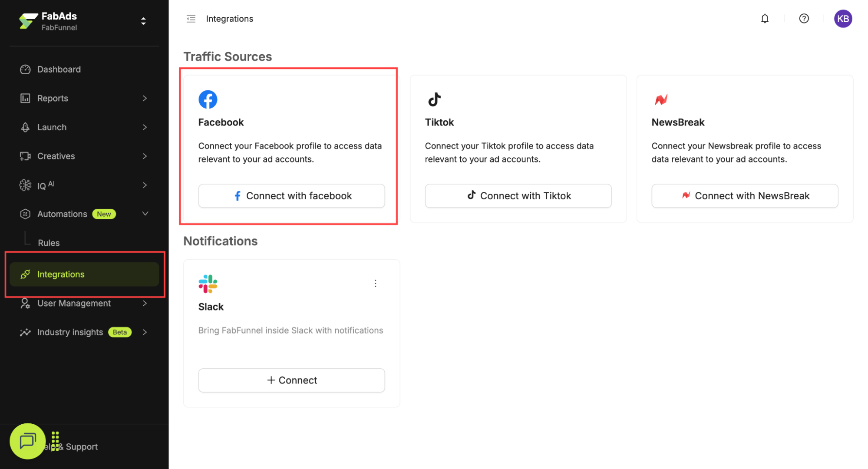Expand the Reports menu chevron
This screenshot has height=469, width=868.
(x=145, y=98)
